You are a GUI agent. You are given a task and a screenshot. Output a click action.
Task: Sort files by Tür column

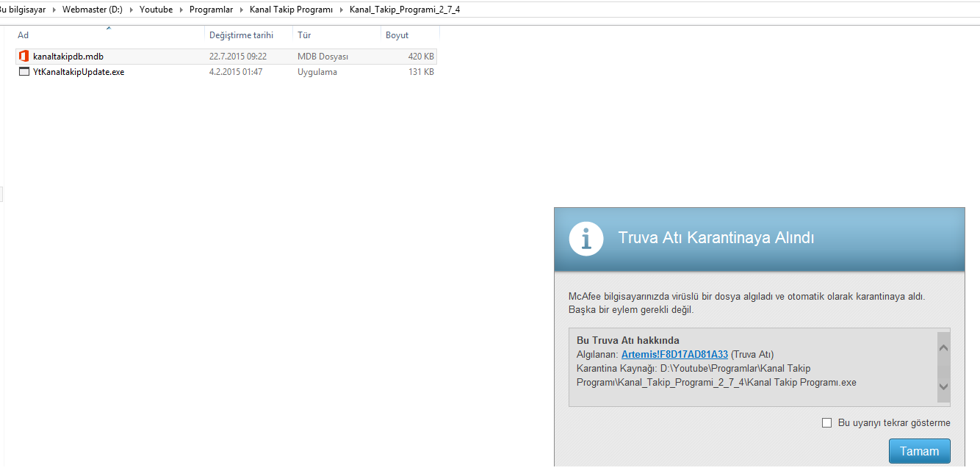pos(304,35)
